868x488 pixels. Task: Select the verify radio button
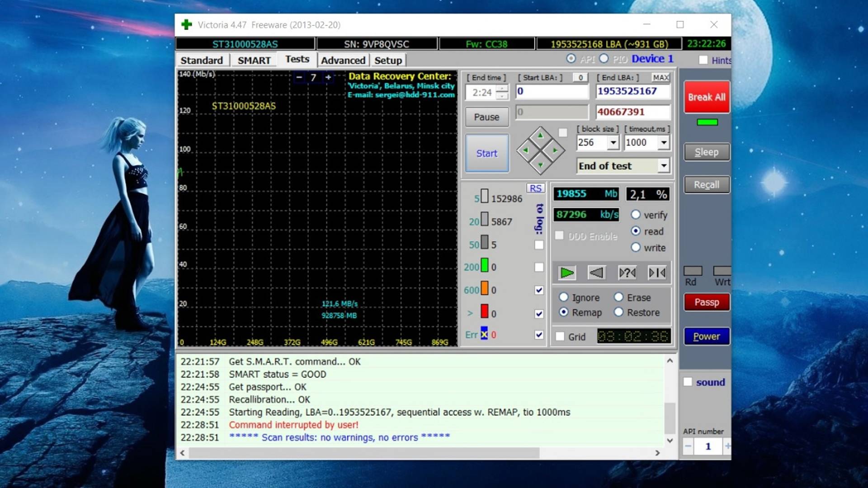(x=636, y=215)
